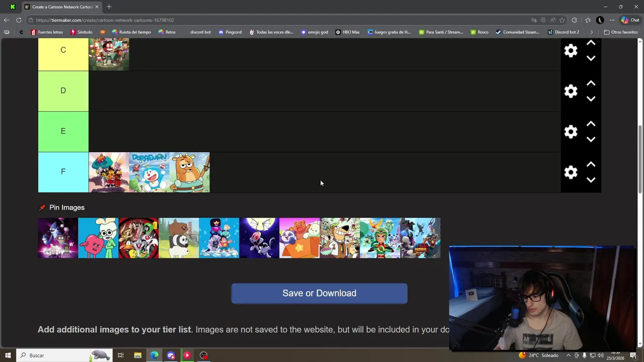Switch to the Create a Cartoon Network tab

(x=61, y=7)
